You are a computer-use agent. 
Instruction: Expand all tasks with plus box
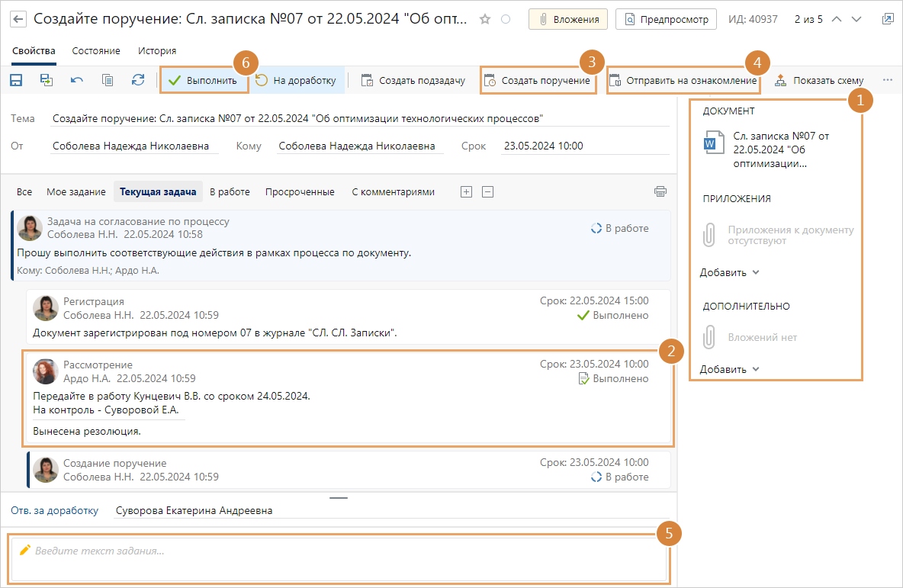coord(467,192)
